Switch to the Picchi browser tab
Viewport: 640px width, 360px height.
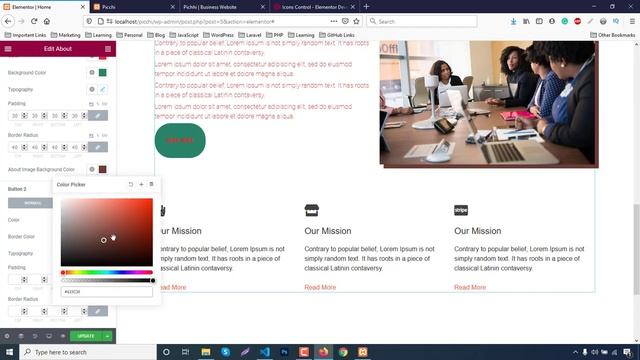click(x=134, y=7)
